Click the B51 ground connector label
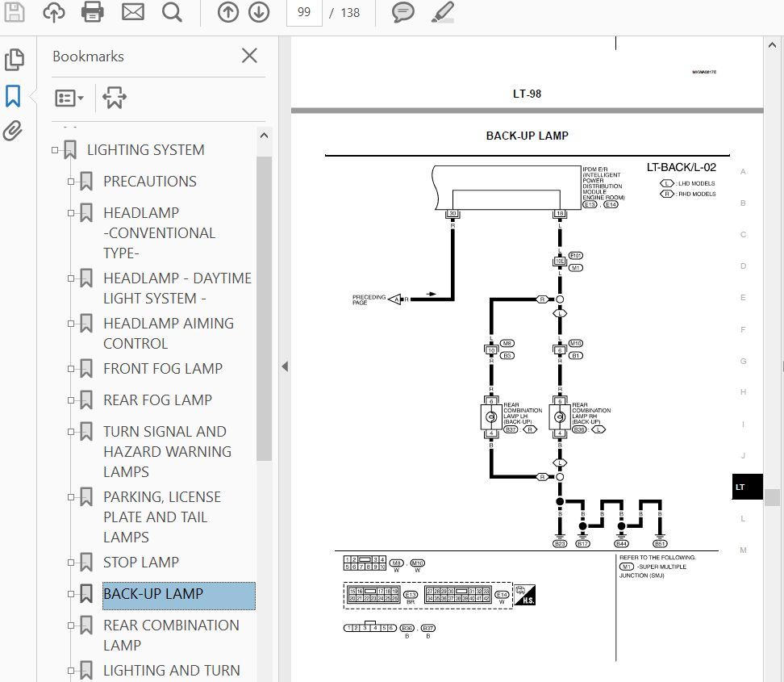784x682 pixels. click(660, 544)
